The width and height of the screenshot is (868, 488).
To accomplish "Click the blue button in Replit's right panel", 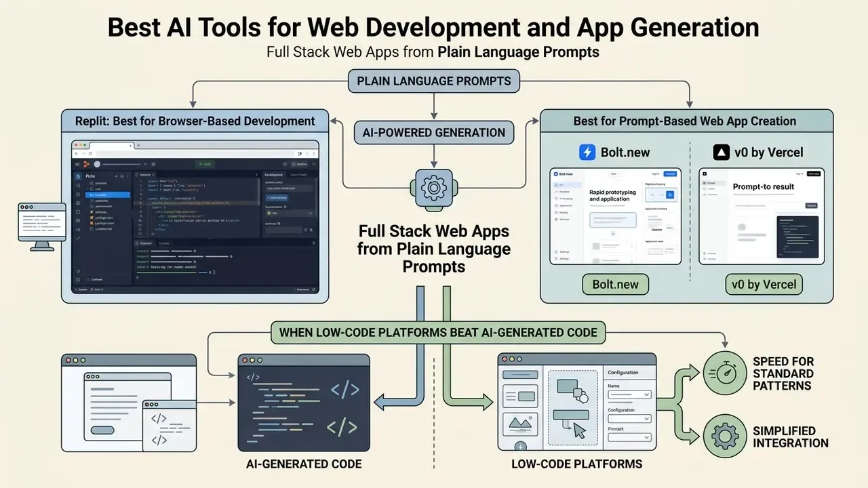I will 277,198.
